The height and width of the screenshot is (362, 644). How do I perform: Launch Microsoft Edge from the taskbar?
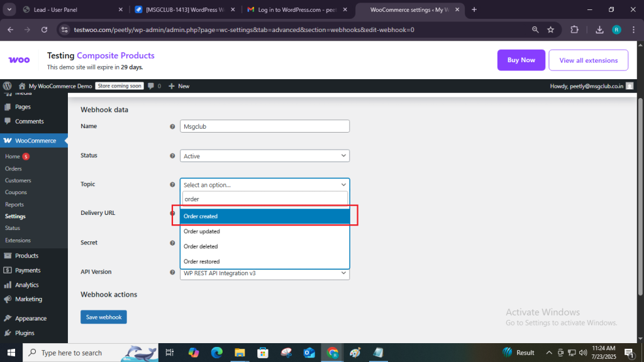[217, 353]
